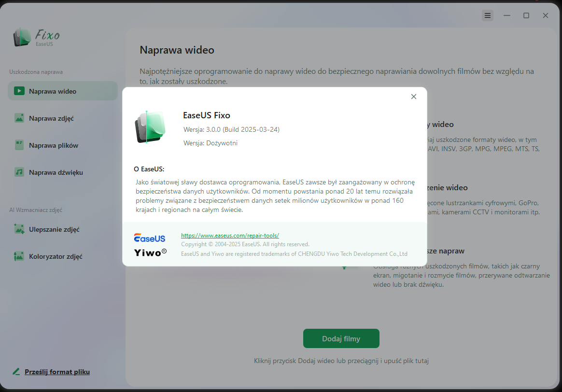This screenshot has width=562, height=392.
Task: Click the Copyright 2004-2025 EaseUS text
Action: click(245, 244)
